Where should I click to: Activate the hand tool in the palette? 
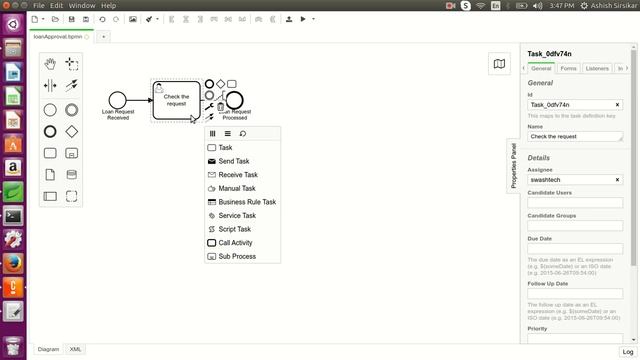click(50, 64)
